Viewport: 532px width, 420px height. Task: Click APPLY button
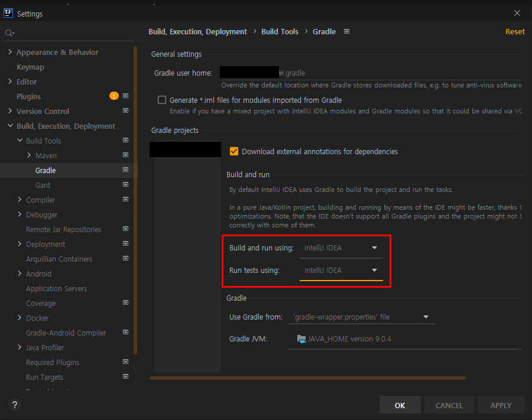[501, 405]
